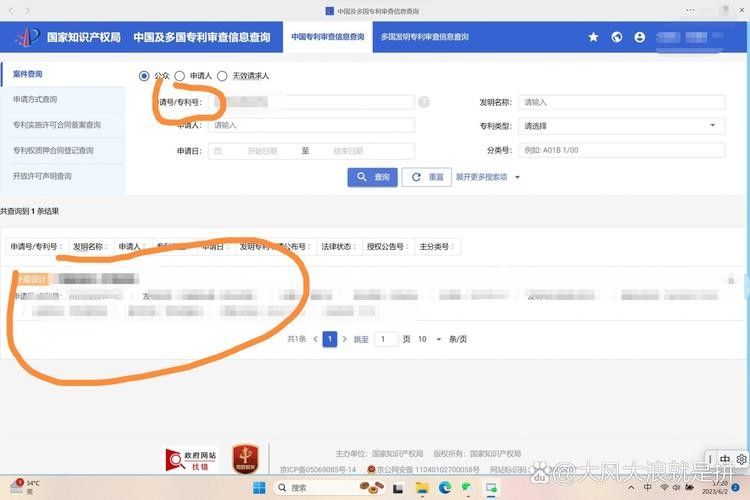This screenshot has height=500, width=750.
Task: Select 申请方式查询 in the sidebar
Action: coord(63,100)
